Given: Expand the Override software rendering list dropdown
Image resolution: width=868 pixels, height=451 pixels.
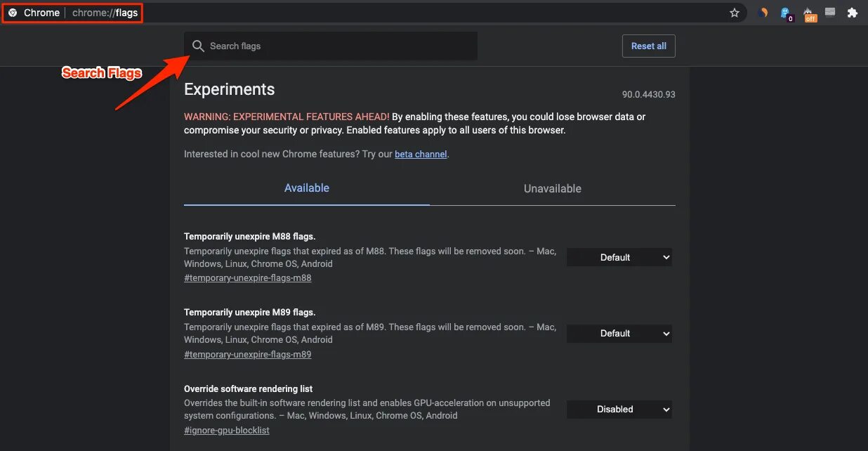Looking at the screenshot, I should point(619,410).
